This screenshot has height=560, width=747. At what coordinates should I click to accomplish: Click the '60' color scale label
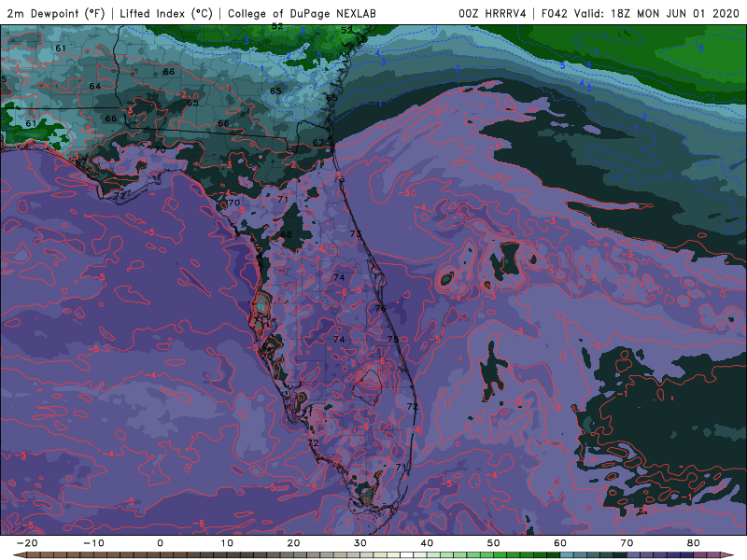click(x=560, y=543)
